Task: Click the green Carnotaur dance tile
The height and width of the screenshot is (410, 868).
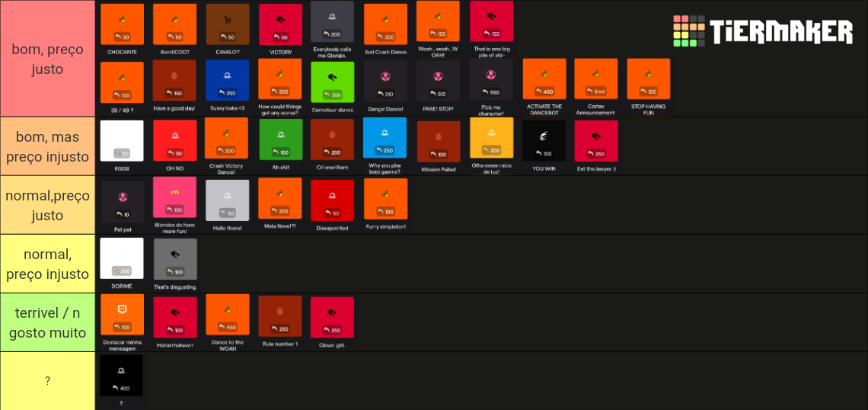Action: tap(332, 86)
